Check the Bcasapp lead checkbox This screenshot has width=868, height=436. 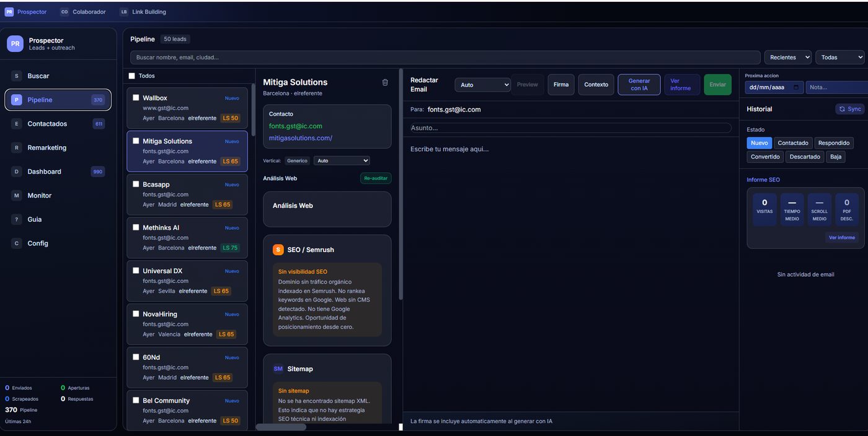136,184
